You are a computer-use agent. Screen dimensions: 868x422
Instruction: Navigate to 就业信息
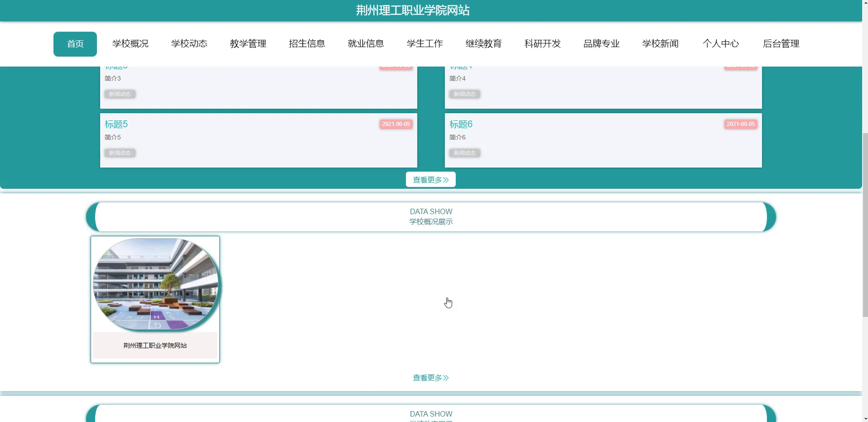point(366,44)
